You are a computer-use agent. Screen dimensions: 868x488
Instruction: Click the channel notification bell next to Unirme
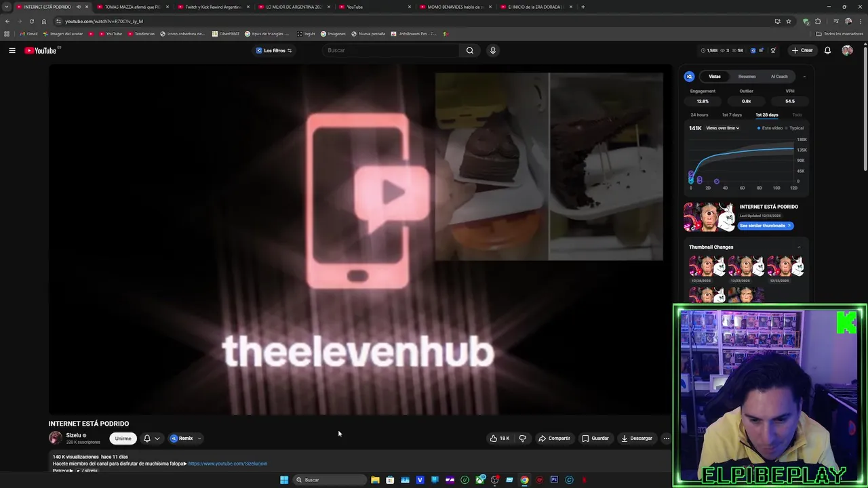(146, 439)
